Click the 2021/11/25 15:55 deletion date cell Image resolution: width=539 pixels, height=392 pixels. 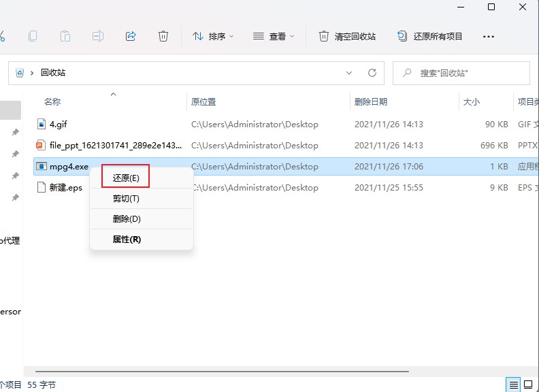[x=389, y=188]
